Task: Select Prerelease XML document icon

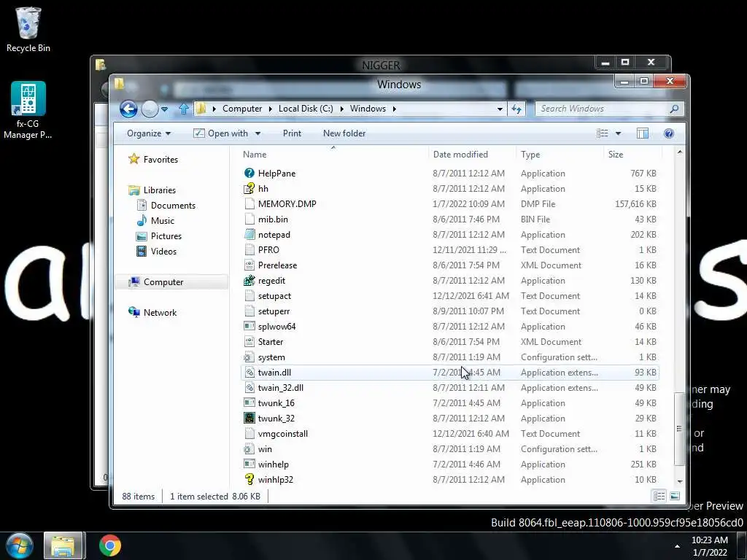Action: (249, 265)
